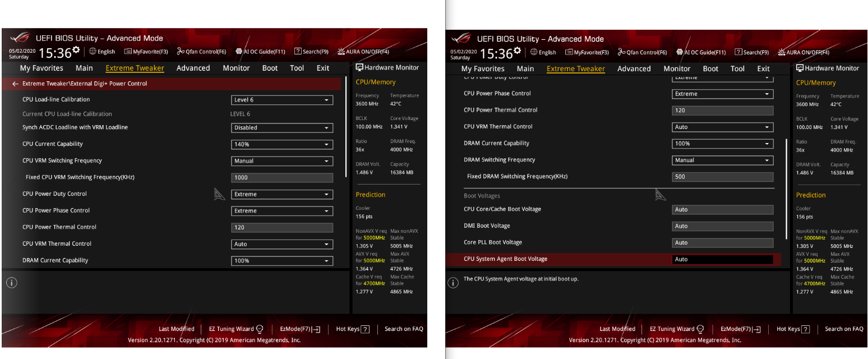
Task: Open CPU VRM Thermal Control dropdown in left screen
Action: (x=282, y=244)
